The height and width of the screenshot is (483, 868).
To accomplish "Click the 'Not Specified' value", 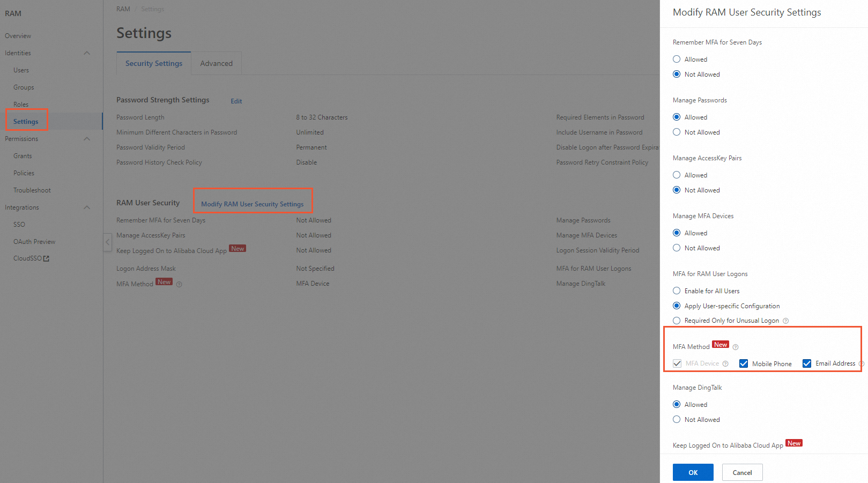I will [315, 269].
